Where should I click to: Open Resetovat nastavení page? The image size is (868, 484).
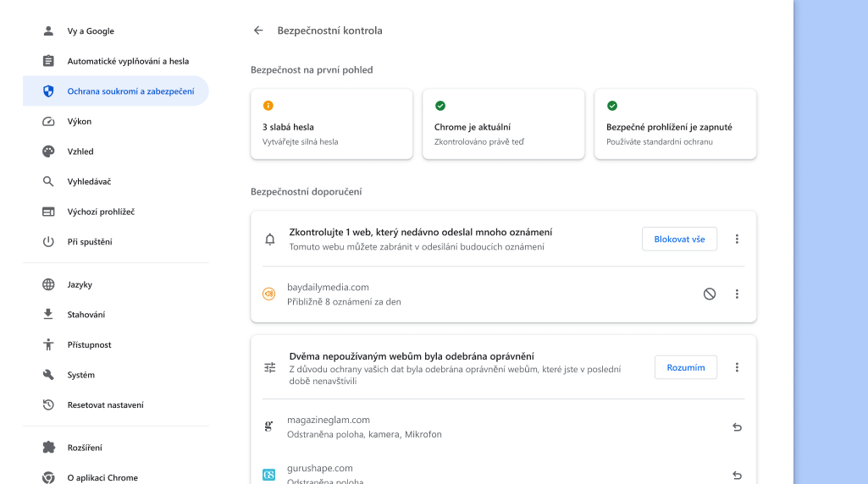(116, 405)
